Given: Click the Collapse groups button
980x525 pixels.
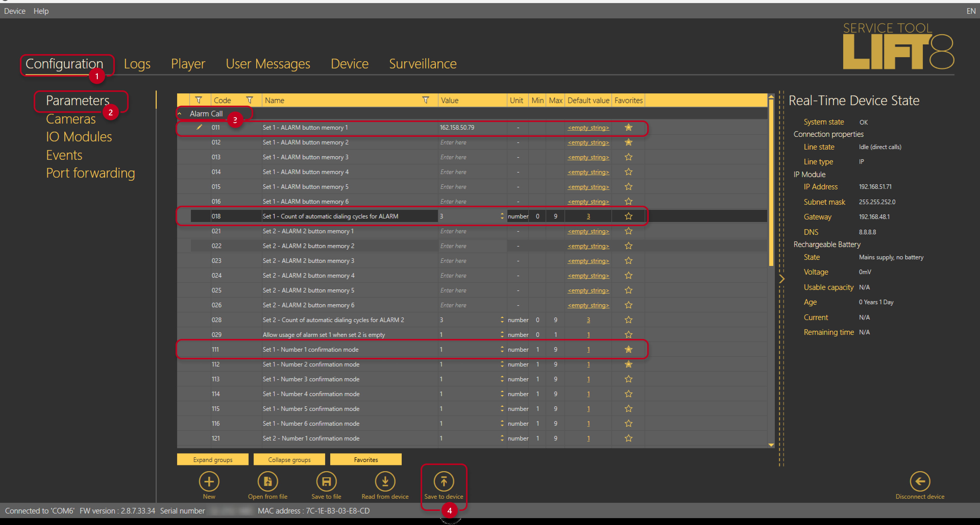Looking at the screenshot, I should (x=289, y=459).
